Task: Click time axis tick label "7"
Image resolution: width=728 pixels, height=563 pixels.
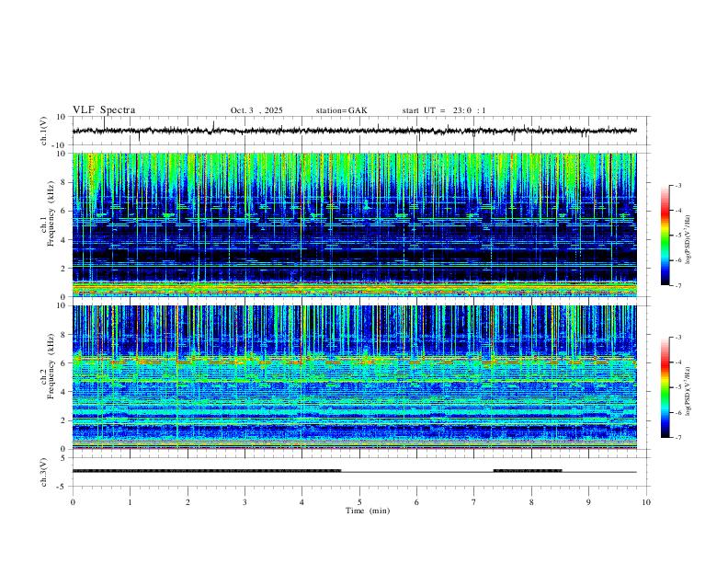Action: (x=474, y=502)
